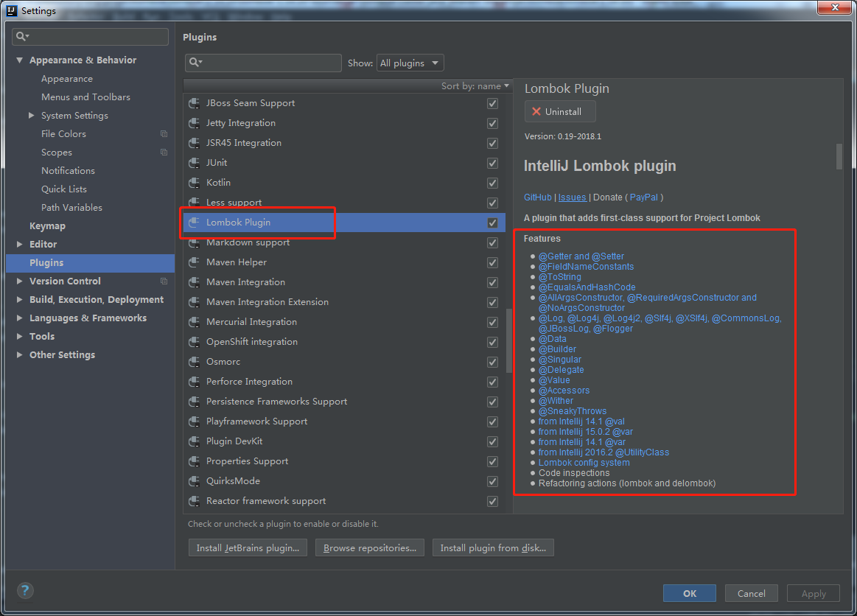Click the Mercurial Integration plugin icon
The image size is (857, 616).
(194, 322)
